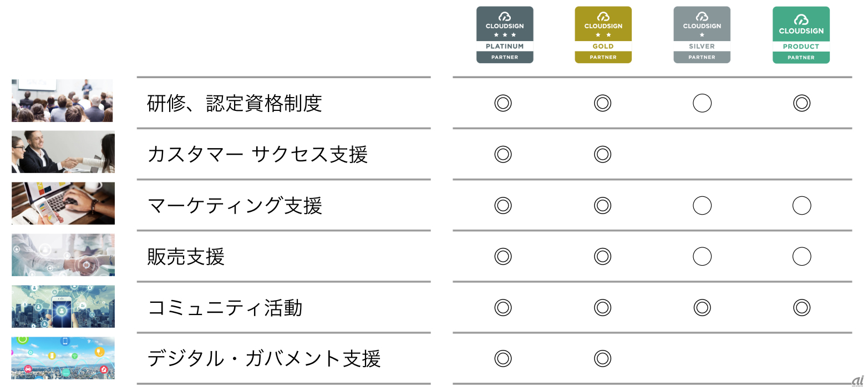Click Silver single circle in マーケティング支援 row
868x391 pixels.
point(702,206)
